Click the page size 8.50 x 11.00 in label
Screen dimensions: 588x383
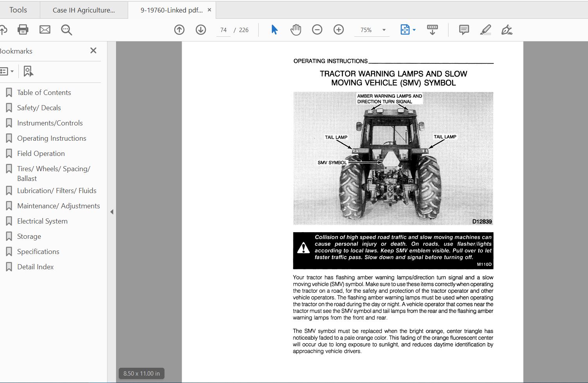[141, 374]
